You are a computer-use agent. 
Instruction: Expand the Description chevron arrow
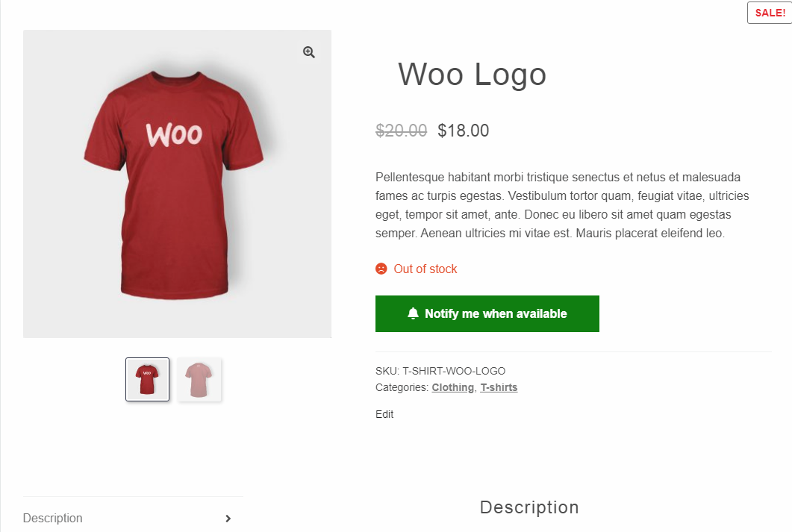click(228, 519)
